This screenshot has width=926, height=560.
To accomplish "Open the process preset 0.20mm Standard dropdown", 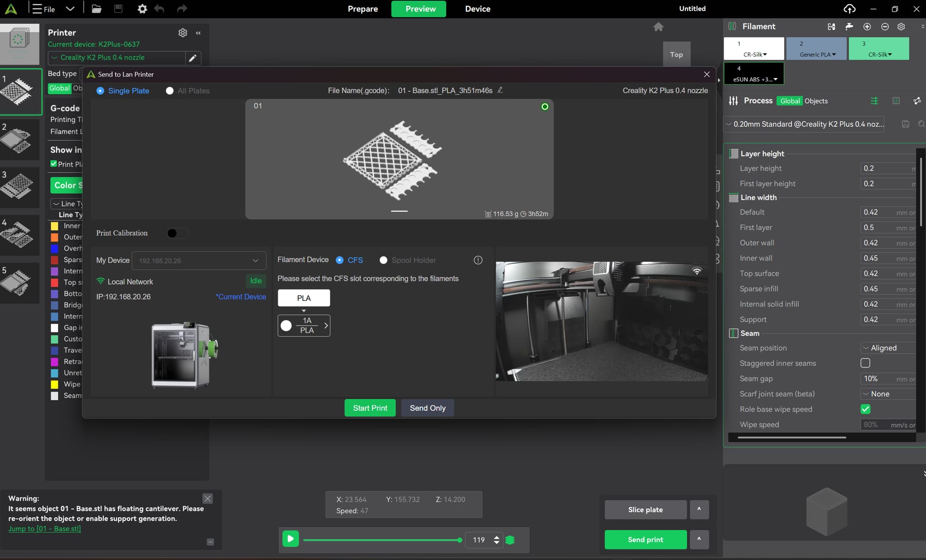I will click(804, 124).
